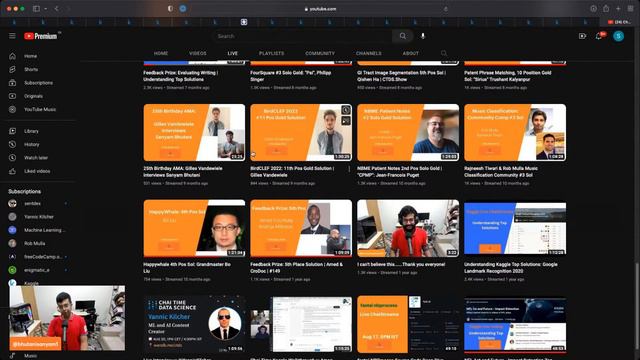Select the LIVE channel tab
Viewport: 640px width, 360px height.
[x=233, y=53]
